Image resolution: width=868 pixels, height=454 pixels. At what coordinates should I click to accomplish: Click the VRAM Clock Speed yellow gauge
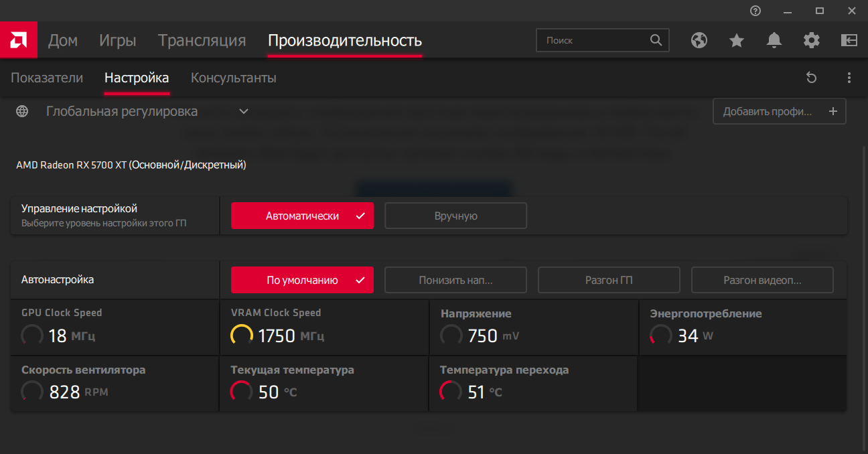tap(242, 335)
